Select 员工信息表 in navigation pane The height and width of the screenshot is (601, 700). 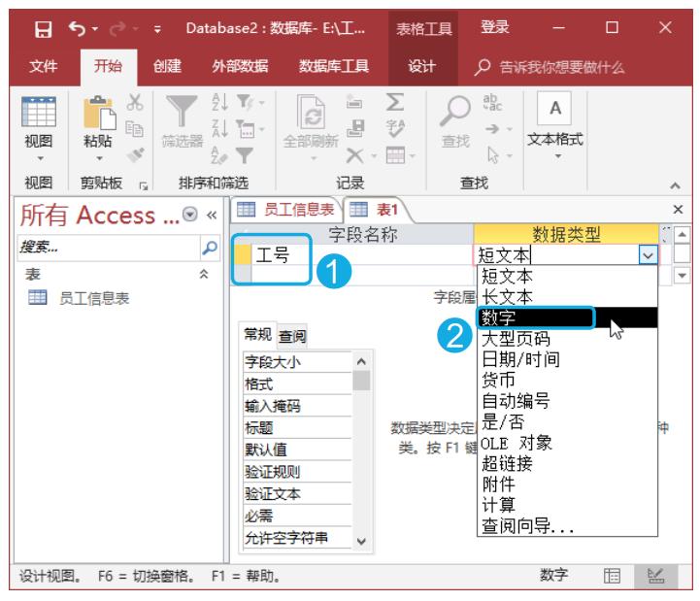coord(94,298)
